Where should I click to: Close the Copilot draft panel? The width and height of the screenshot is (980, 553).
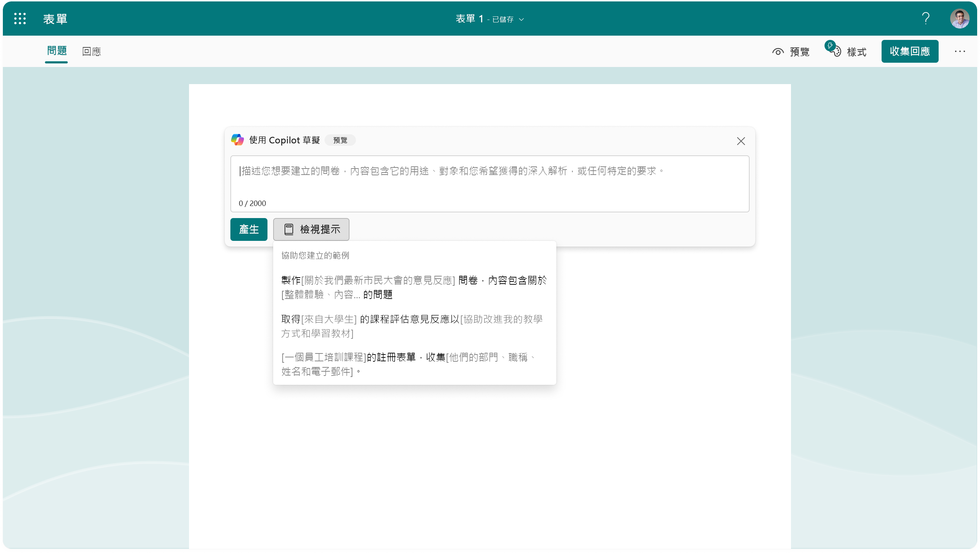pos(740,141)
